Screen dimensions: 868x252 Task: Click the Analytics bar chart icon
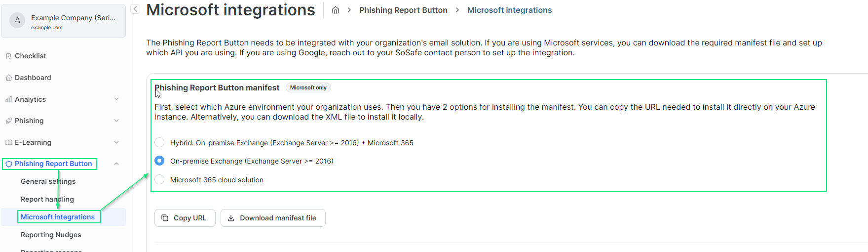8,99
